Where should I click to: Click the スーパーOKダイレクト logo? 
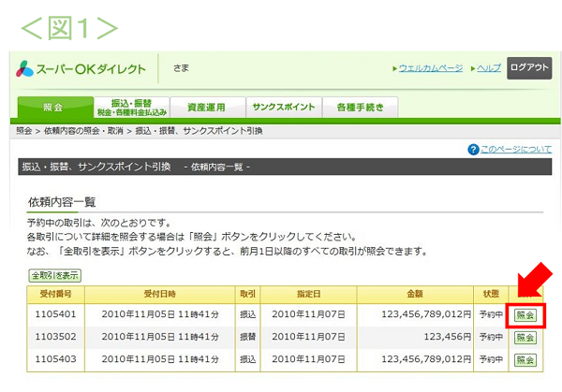tap(81, 69)
